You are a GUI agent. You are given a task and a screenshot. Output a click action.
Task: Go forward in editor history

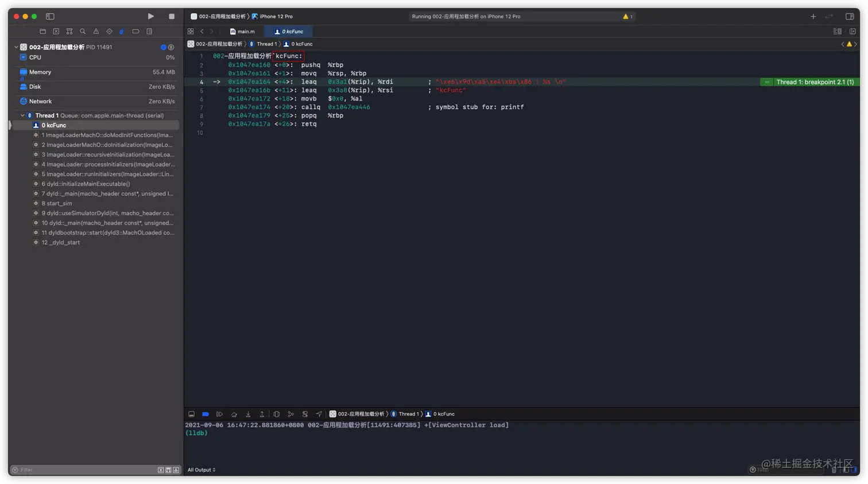coord(212,32)
